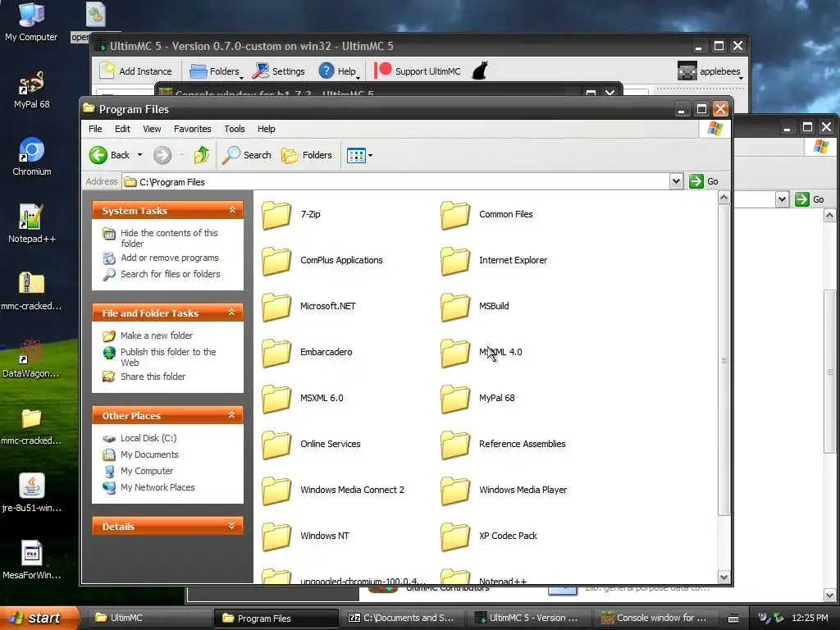Click the Program Files vertical scrollbar thumb
Viewport: 840px width, 630px height.
click(724, 360)
